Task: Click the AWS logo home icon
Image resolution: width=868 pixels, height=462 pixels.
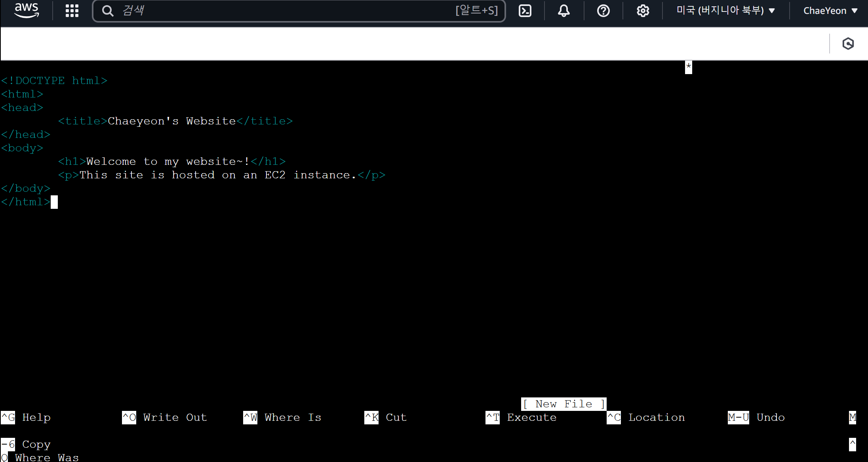Action: (27, 11)
